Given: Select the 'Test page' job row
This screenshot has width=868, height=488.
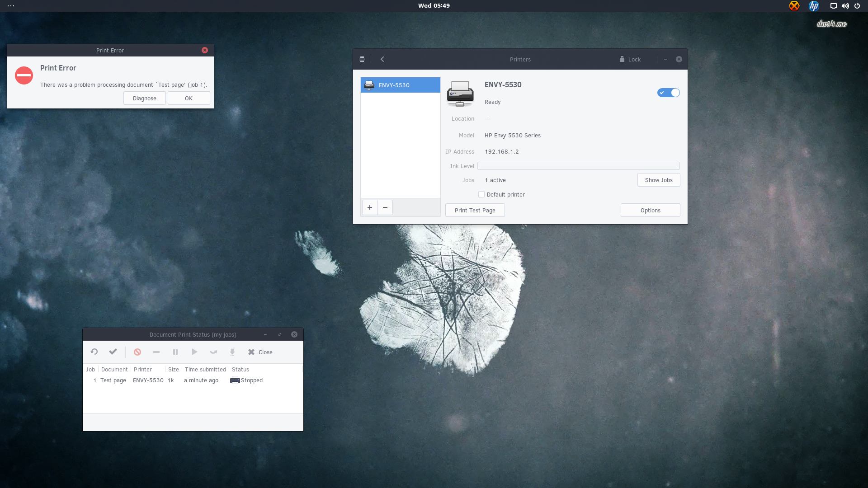Looking at the screenshot, I should tap(193, 380).
